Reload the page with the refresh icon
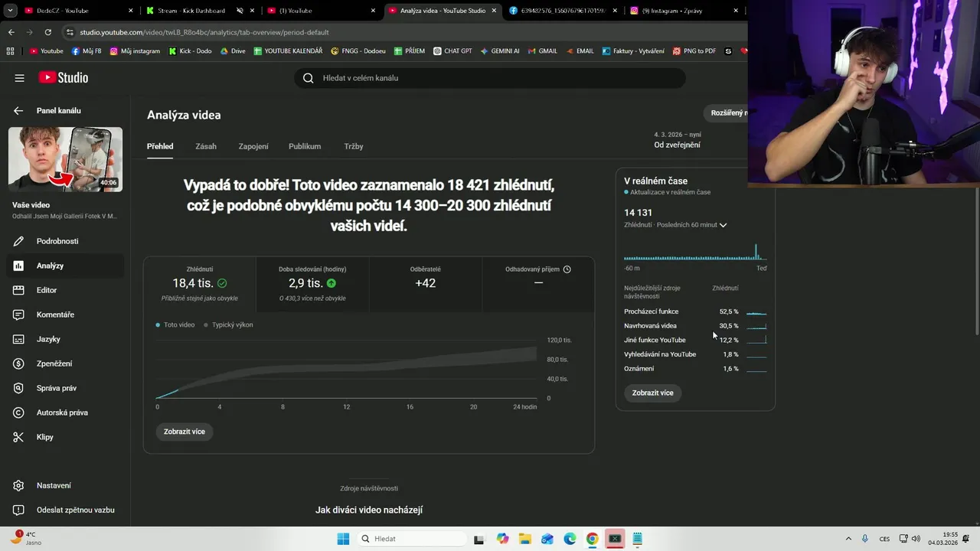The width and height of the screenshot is (980, 551). click(47, 32)
